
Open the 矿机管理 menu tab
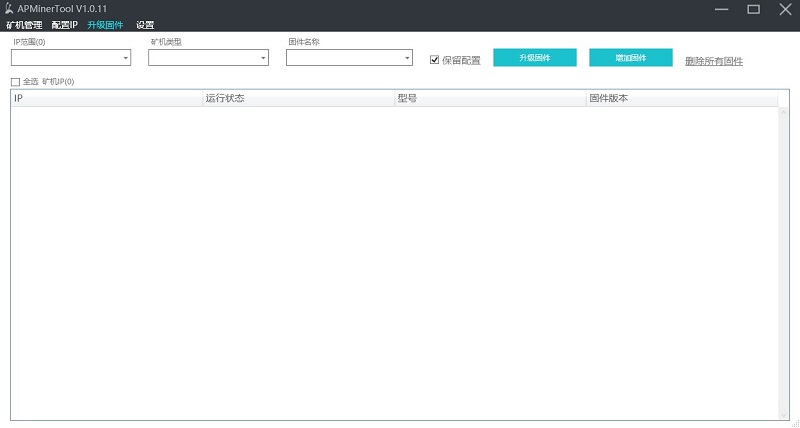[24, 25]
